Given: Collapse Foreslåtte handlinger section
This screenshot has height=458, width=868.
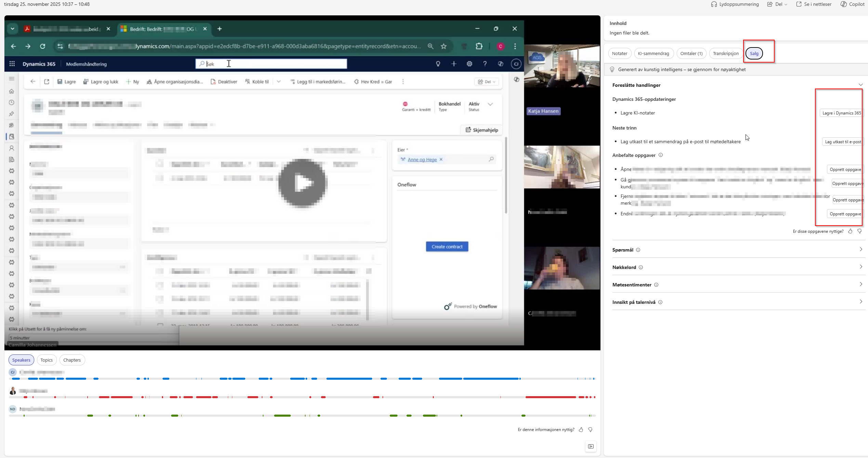Looking at the screenshot, I should click(x=860, y=85).
